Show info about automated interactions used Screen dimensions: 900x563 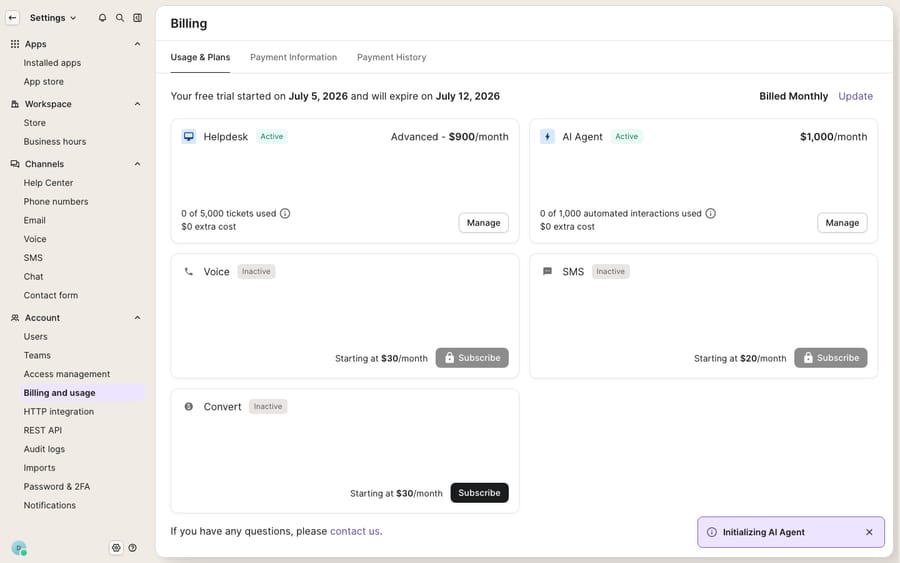pos(711,213)
